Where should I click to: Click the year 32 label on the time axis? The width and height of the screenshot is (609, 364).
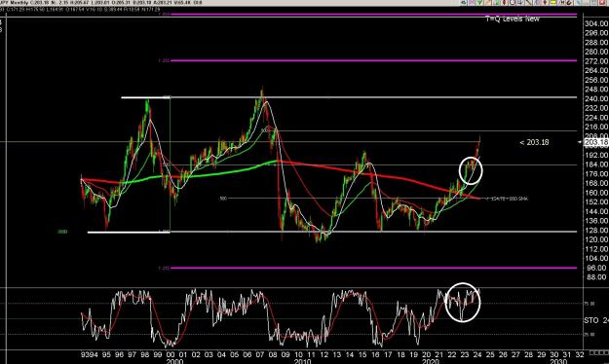tap(580, 354)
